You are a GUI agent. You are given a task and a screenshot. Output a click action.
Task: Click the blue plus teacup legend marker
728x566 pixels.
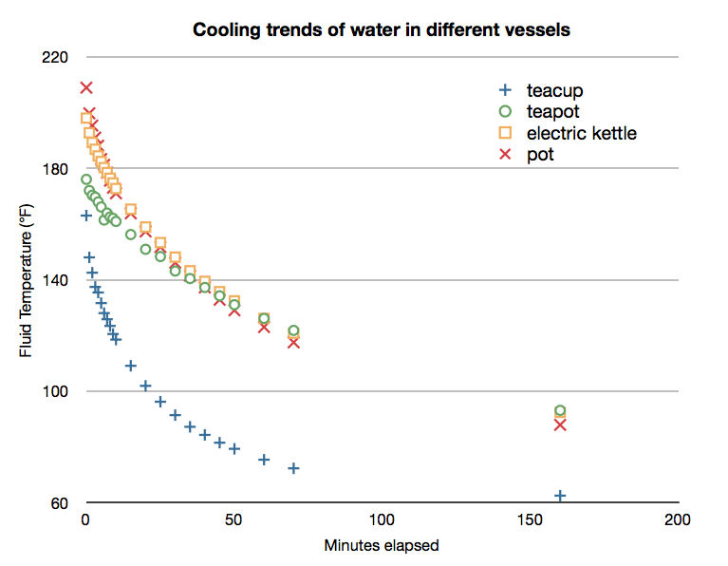[x=506, y=91]
